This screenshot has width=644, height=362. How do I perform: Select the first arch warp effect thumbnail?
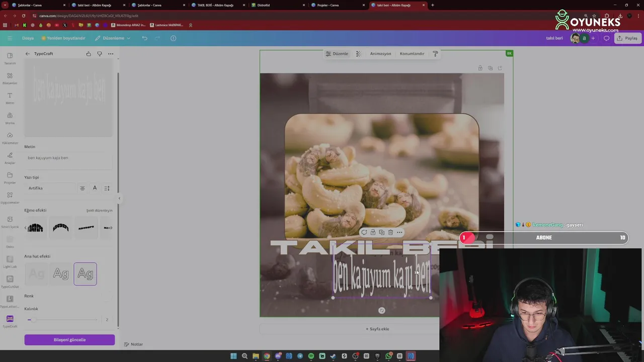pos(35,228)
